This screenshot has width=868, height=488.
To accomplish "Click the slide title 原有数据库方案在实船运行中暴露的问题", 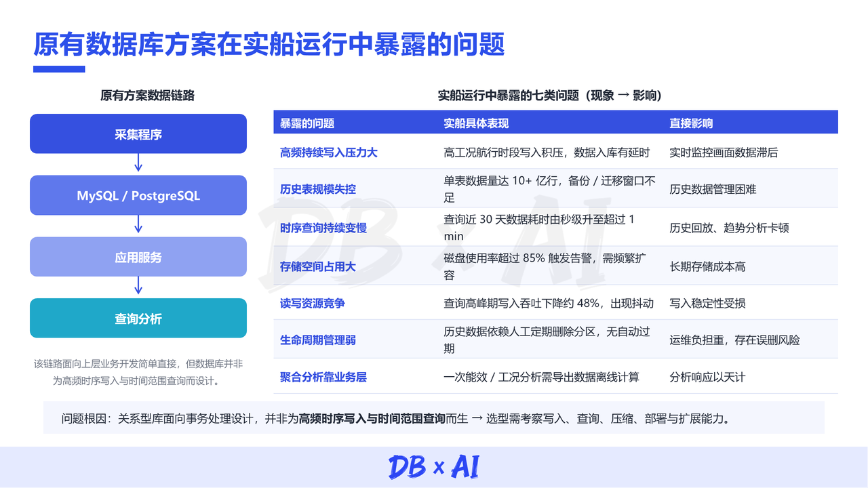I will 269,45.
